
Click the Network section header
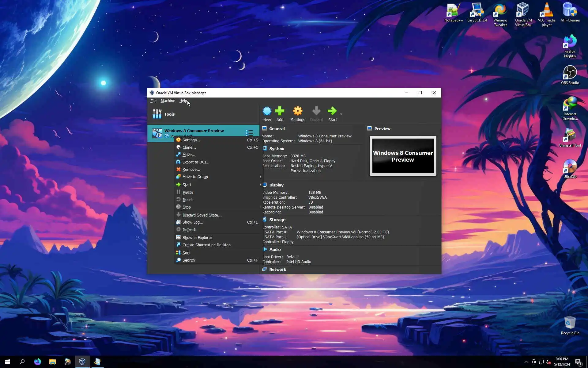click(277, 270)
